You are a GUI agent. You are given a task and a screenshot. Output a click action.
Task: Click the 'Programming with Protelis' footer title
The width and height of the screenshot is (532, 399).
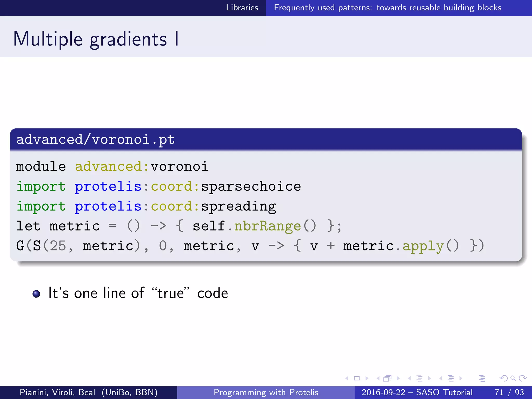click(266, 392)
